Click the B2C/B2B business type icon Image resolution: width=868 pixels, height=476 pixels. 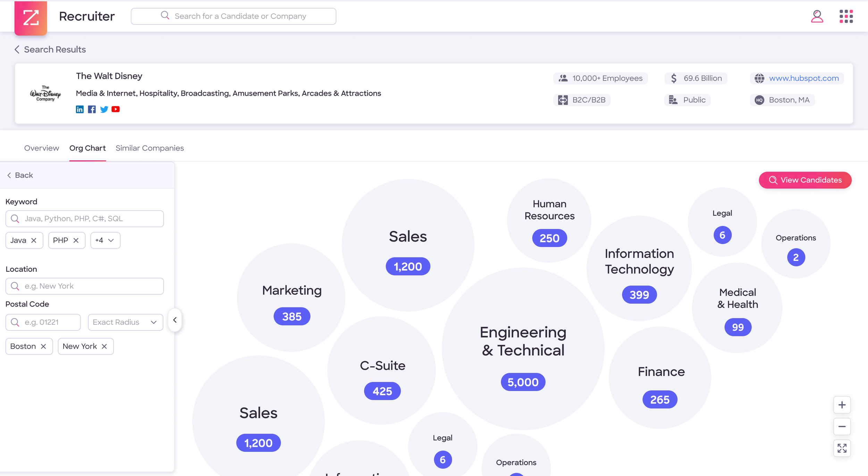pos(563,100)
